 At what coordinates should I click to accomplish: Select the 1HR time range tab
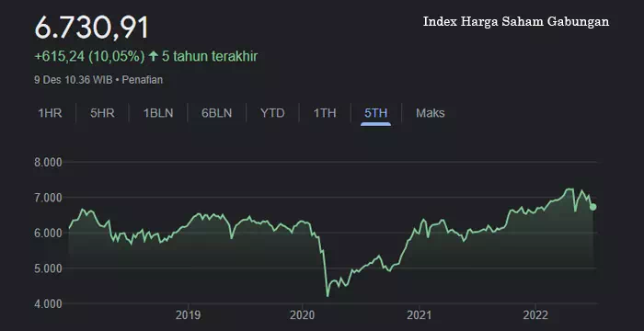50,113
